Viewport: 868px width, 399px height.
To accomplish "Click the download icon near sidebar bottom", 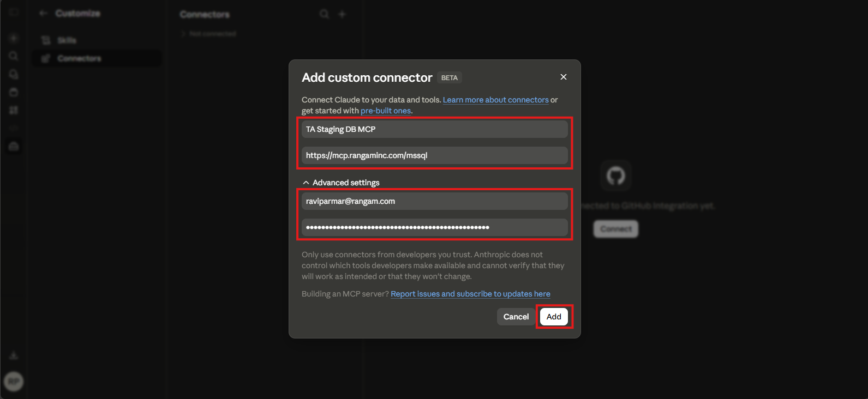I will pyautogui.click(x=14, y=355).
